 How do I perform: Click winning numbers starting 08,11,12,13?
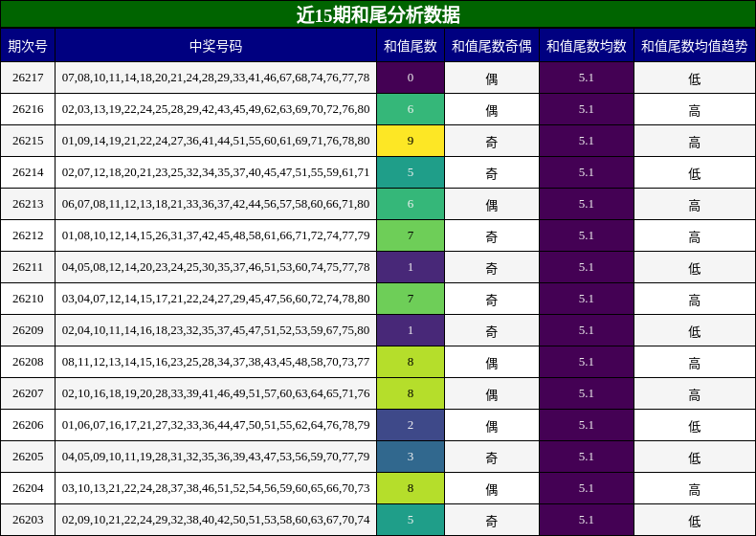click(x=215, y=362)
